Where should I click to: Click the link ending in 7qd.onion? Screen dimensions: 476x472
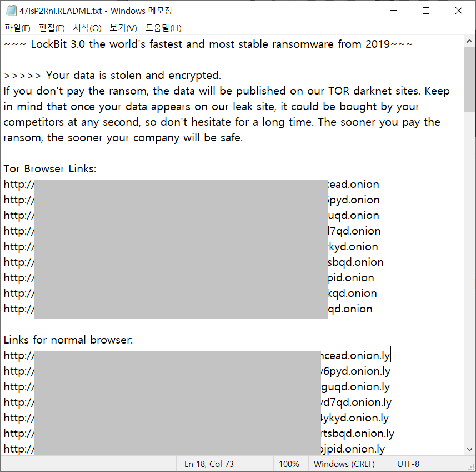pyautogui.click(x=192, y=231)
